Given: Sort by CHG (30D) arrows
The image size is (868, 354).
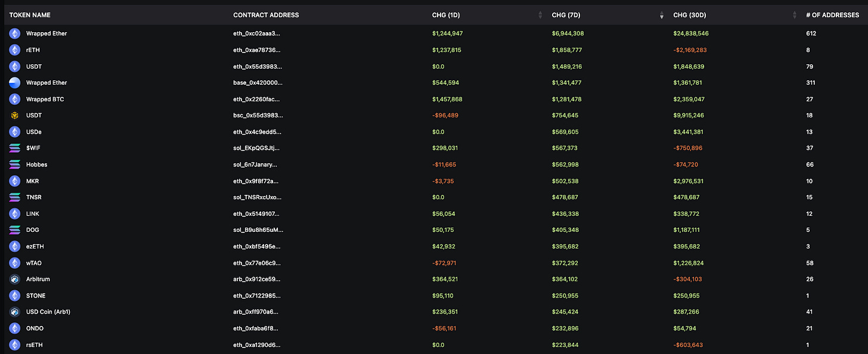Looking at the screenshot, I should (794, 15).
